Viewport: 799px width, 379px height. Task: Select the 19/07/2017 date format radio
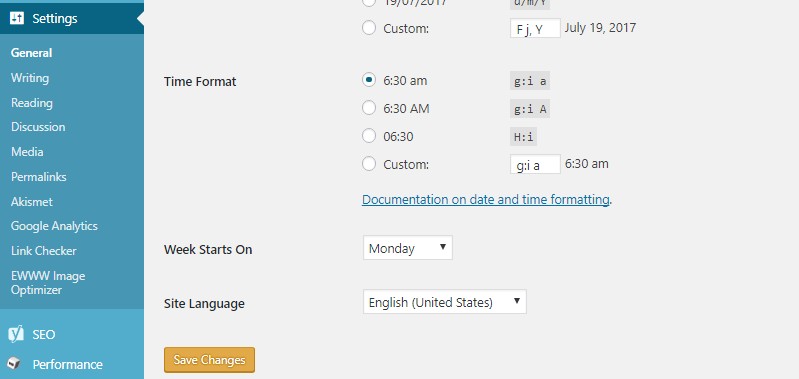pos(369,2)
